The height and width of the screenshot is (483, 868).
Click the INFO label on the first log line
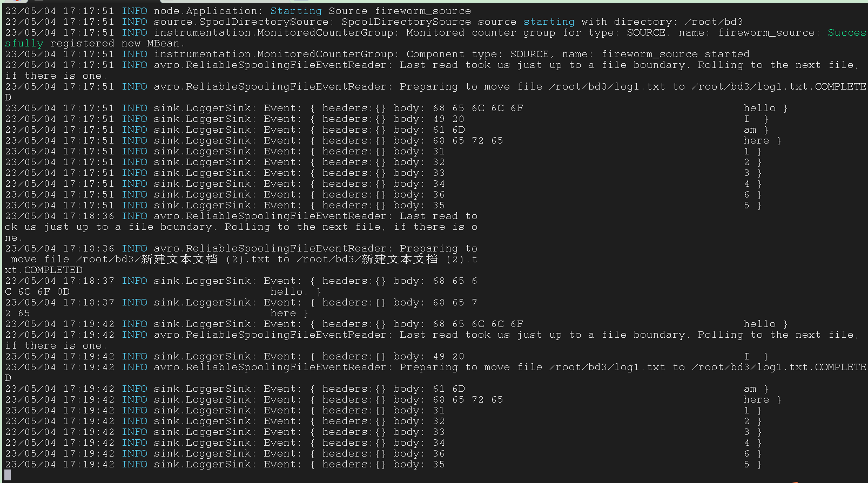(x=134, y=11)
